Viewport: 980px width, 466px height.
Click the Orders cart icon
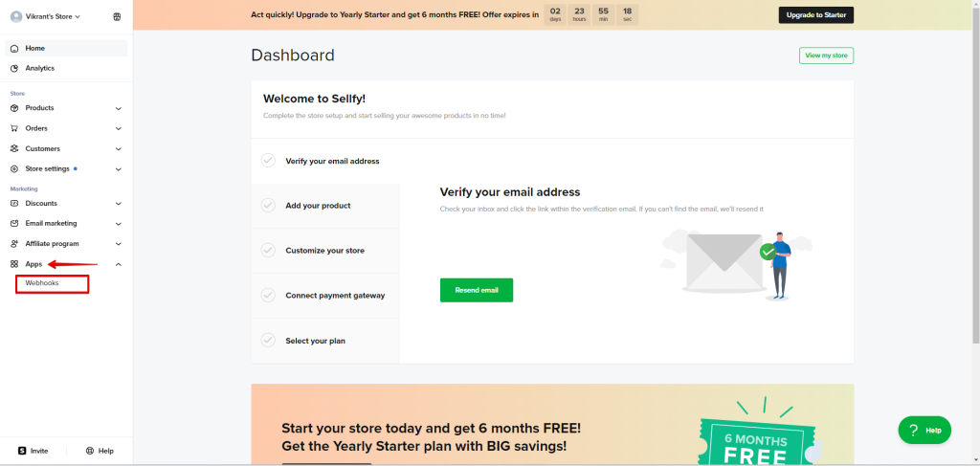point(14,128)
